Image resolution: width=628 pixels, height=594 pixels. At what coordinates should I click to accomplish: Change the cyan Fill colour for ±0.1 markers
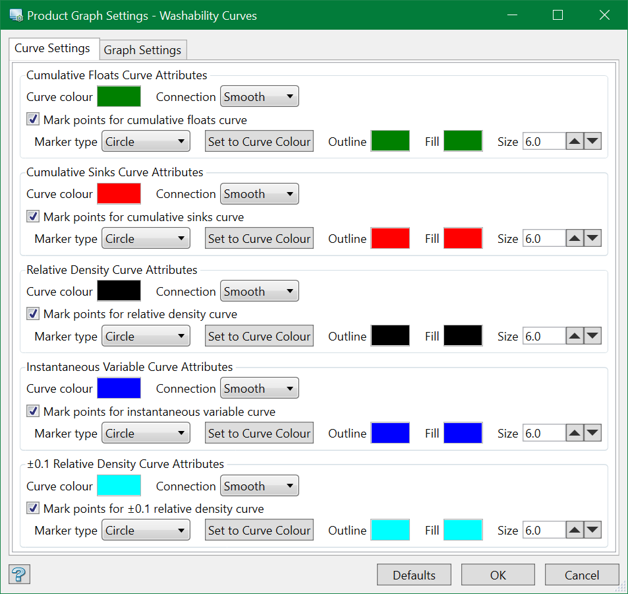click(463, 530)
